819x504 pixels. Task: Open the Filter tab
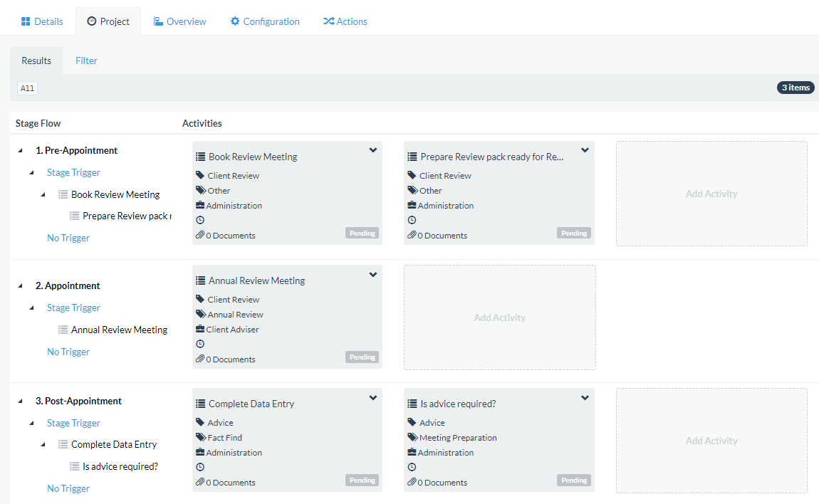pyautogui.click(x=86, y=61)
